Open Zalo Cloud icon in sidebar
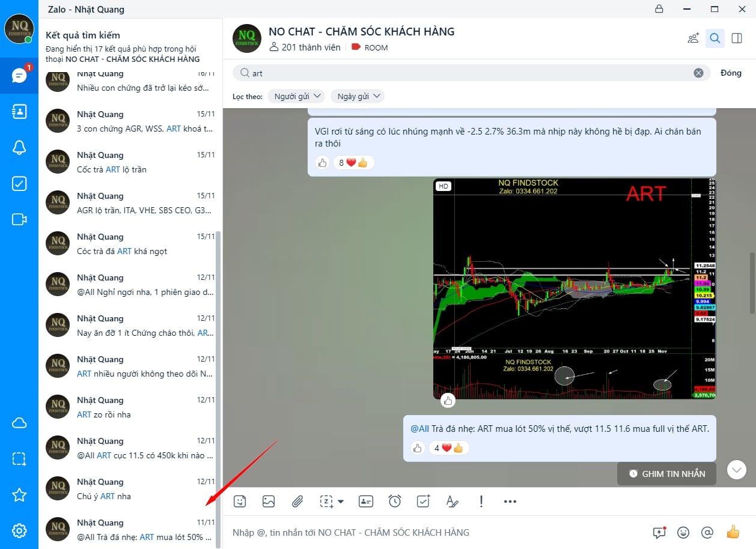756x549 pixels. pyautogui.click(x=19, y=423)
